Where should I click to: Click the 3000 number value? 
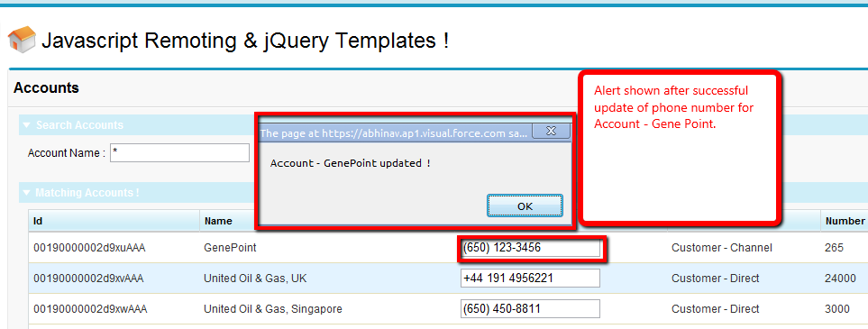tap(837, 309)
